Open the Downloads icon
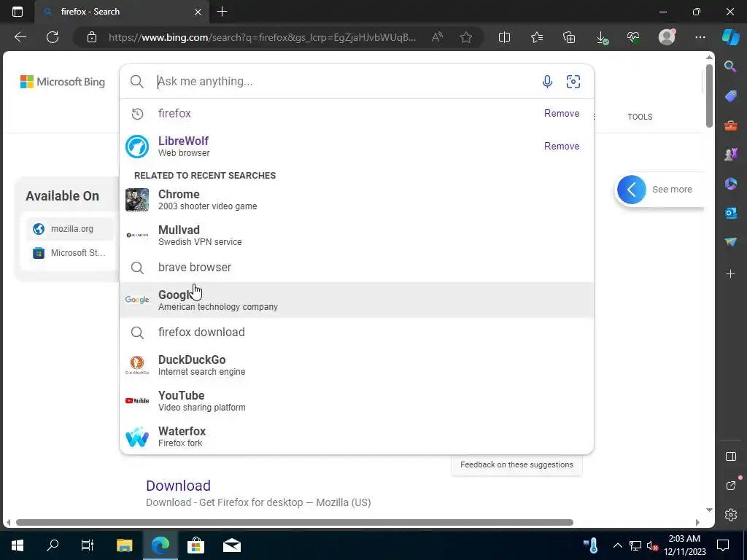Image resolution: width=747 pixels, height=560 pixels. click(x=602, y=38)
